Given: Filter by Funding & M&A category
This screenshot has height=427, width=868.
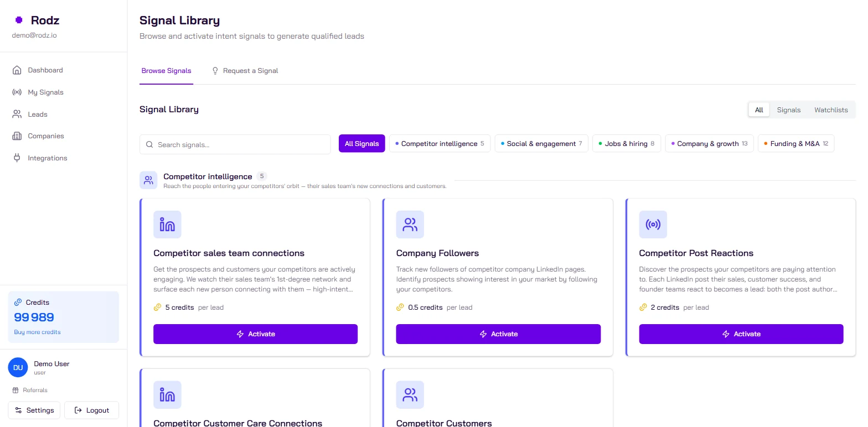Looking at the screenshot, I should (x=796, y=144).
